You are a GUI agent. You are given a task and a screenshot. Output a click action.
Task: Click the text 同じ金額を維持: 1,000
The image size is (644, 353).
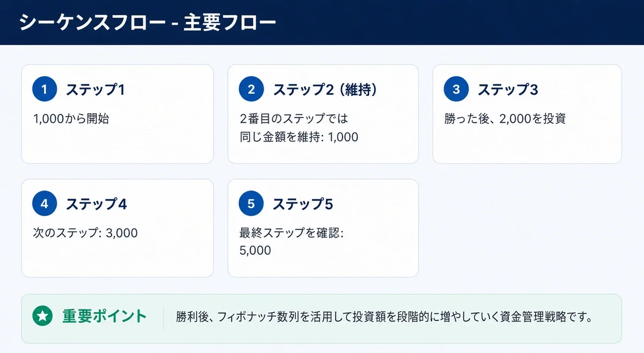coord(299,137)
